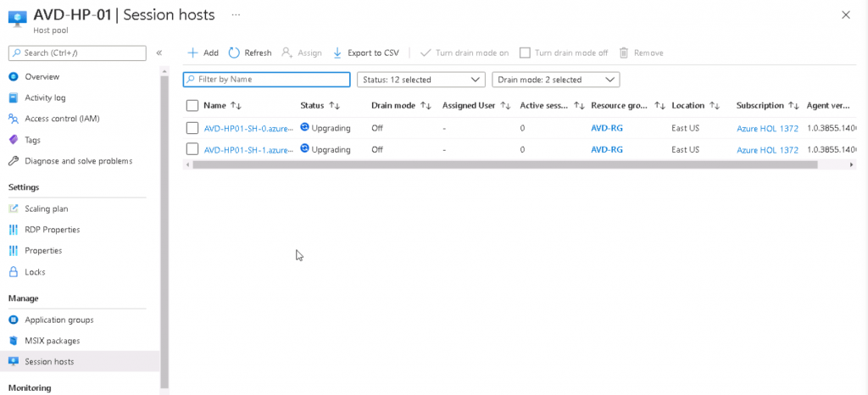The width and height of the screenshot is (868, 395).
Task: Select all session hosts checkbox
Action: pos(192,106)
